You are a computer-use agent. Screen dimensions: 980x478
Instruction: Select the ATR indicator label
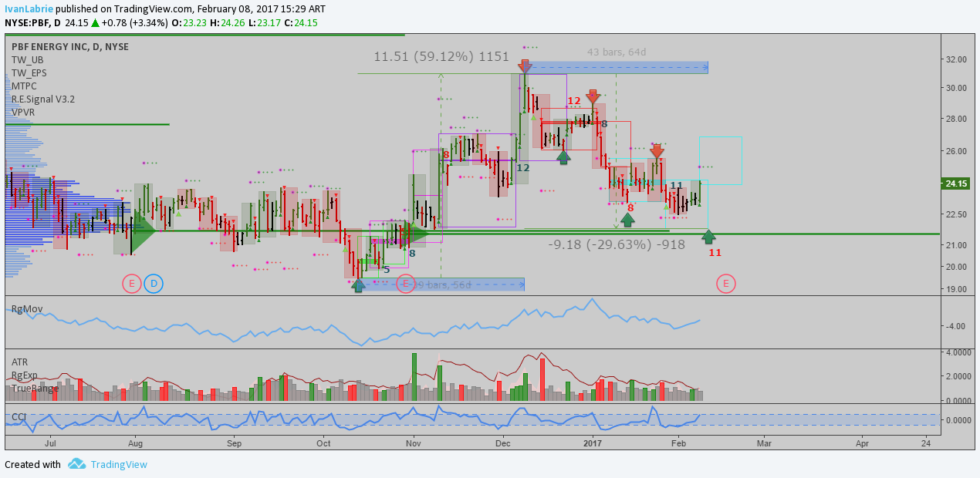point(19,362)
